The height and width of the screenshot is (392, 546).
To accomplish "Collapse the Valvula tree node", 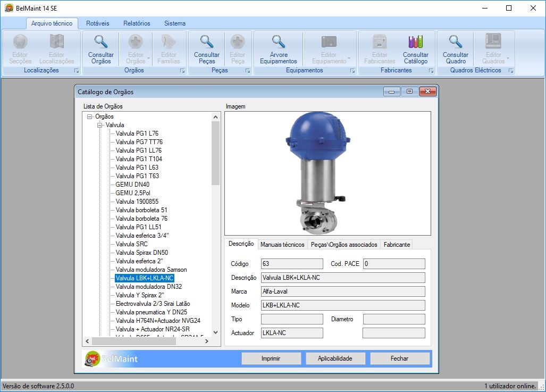I will coord(100,125).
